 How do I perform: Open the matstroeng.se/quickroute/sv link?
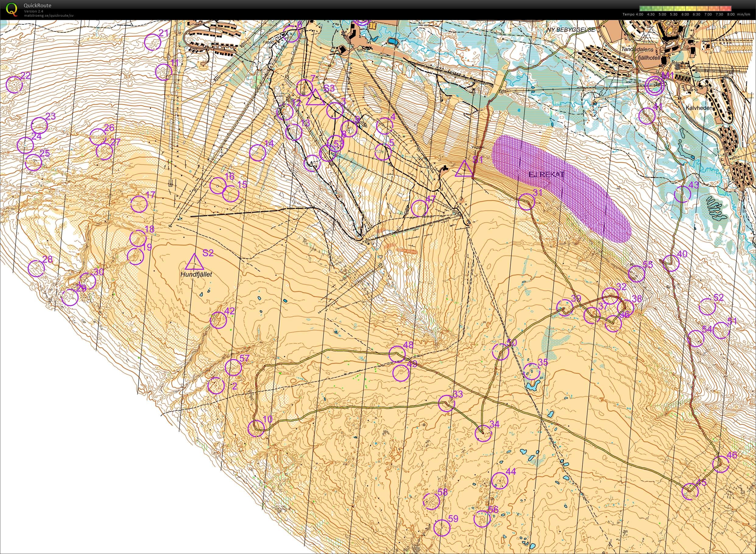49,16
